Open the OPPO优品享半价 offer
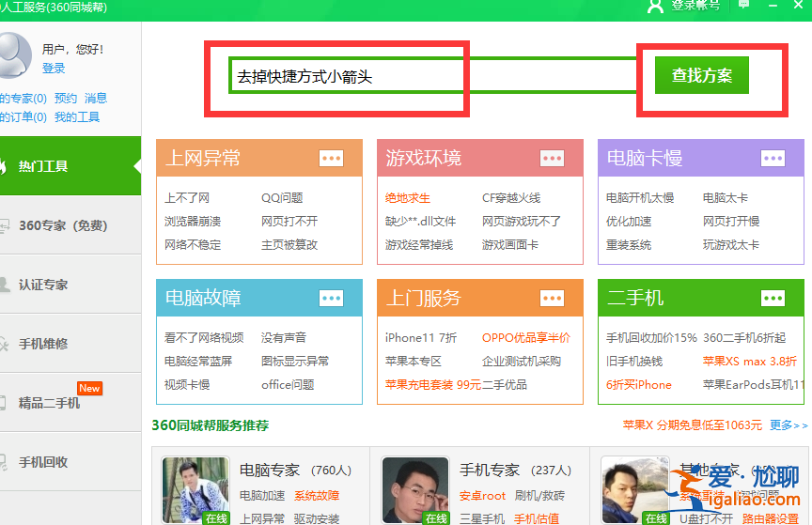Screen dimensions: 812x525 pos(526,337)
